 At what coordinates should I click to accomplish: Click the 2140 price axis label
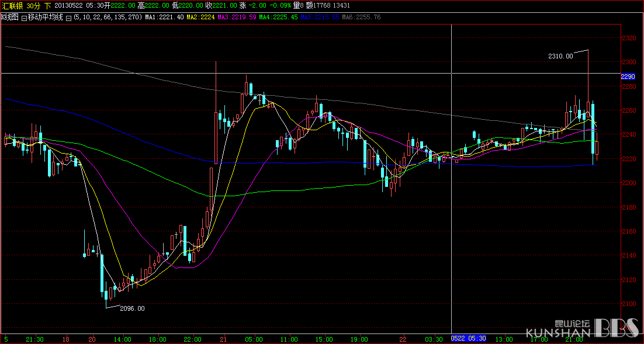tap(628, 255)
